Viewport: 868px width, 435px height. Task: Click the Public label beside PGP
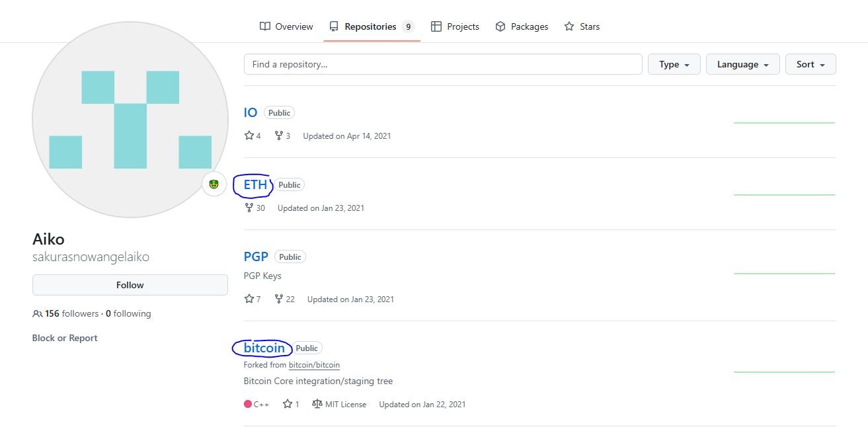pyautogui.click(x=290, y=257)
